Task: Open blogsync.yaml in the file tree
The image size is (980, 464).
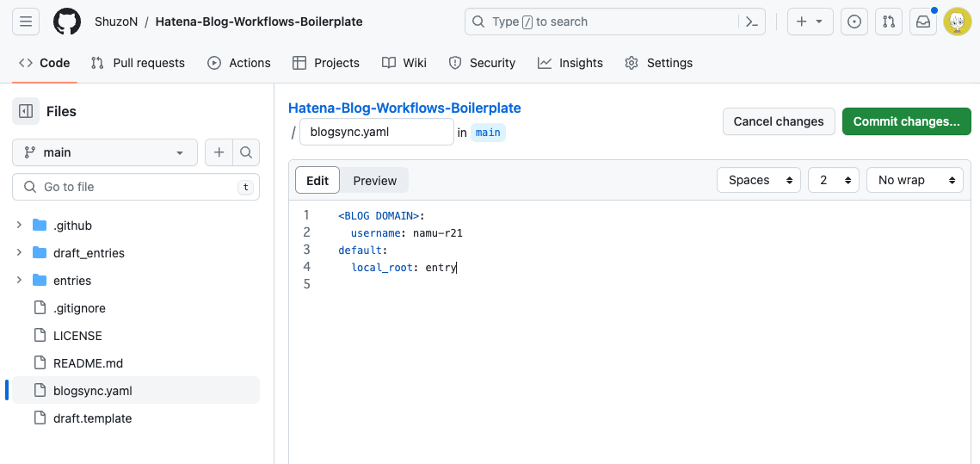Action: coord(136,391)
